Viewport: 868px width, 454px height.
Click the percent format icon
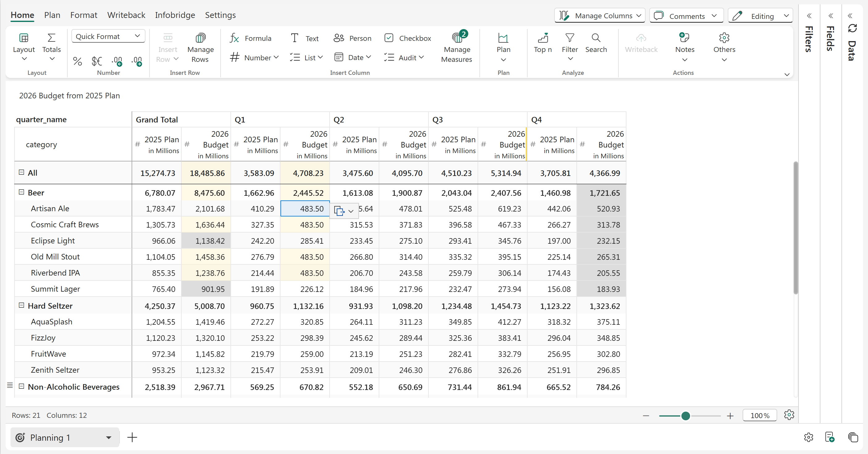click(77, 61)
